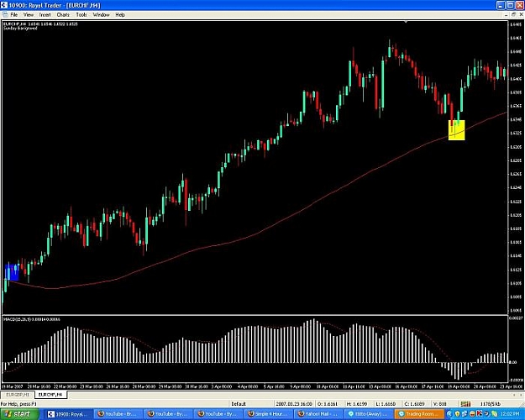
Task: Open the orange Trading Room taskbar window
Action: coord(419,414)
